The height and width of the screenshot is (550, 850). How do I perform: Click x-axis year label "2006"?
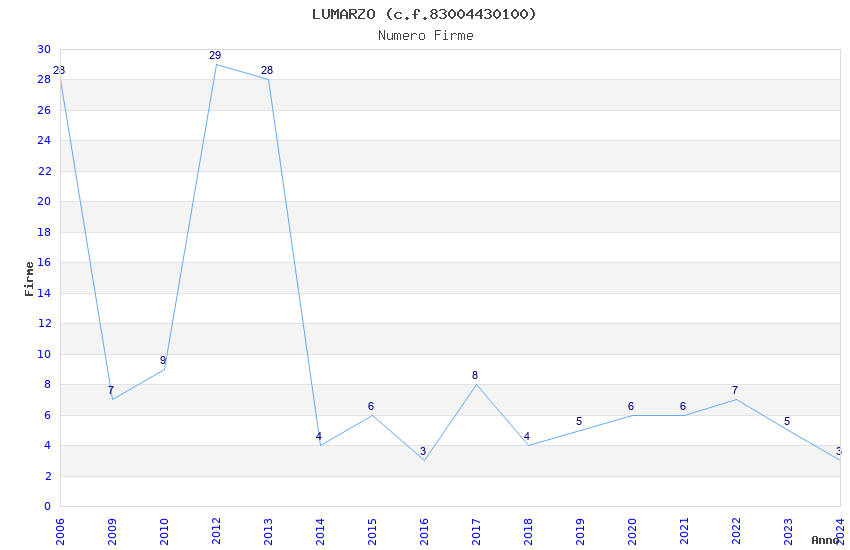click(60, 531)
